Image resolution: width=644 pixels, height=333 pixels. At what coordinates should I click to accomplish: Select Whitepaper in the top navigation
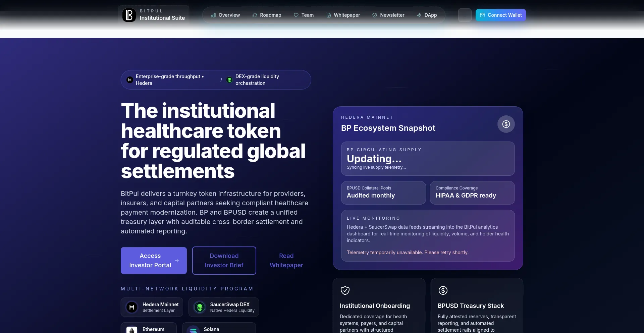[343, 15]
